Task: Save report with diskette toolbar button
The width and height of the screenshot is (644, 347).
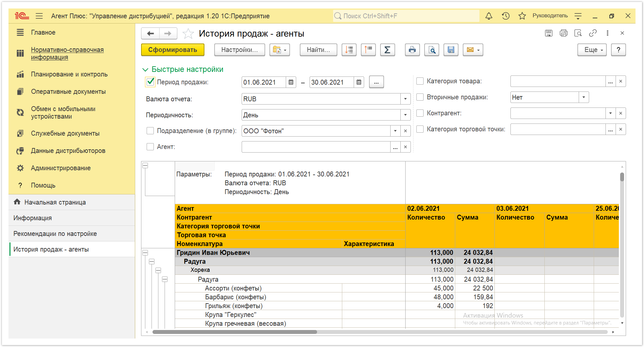Action: click(451, 50)
